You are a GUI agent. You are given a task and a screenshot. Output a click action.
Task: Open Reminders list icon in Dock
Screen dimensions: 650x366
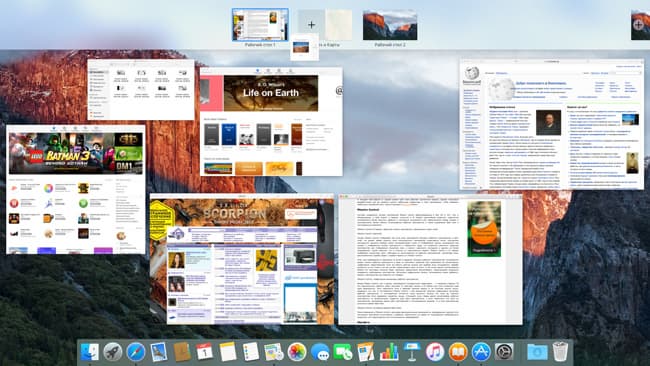click(x=251, y=352)
